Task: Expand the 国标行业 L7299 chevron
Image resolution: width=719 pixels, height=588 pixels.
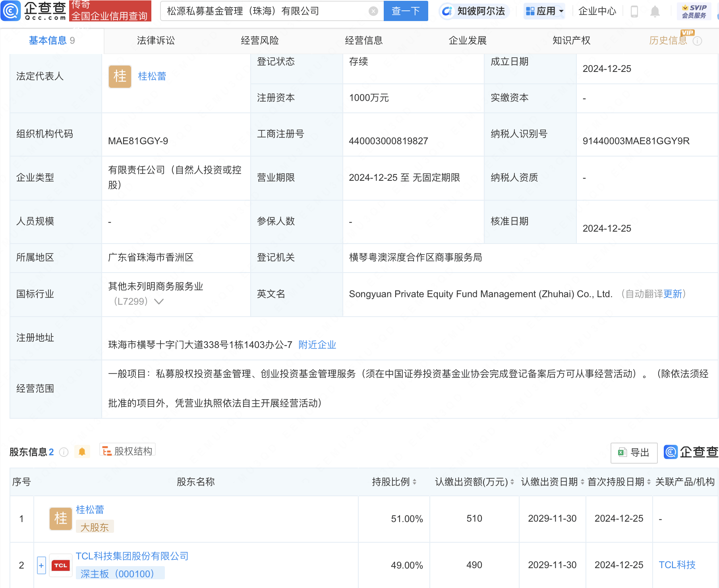Action: coord(159,302)
